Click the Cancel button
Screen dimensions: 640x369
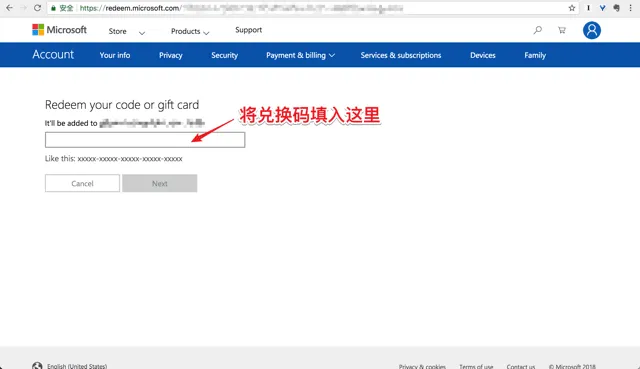(82, 183)
